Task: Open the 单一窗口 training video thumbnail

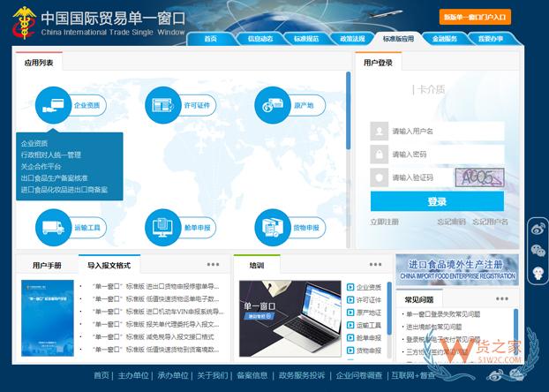Action: (290, 319)
